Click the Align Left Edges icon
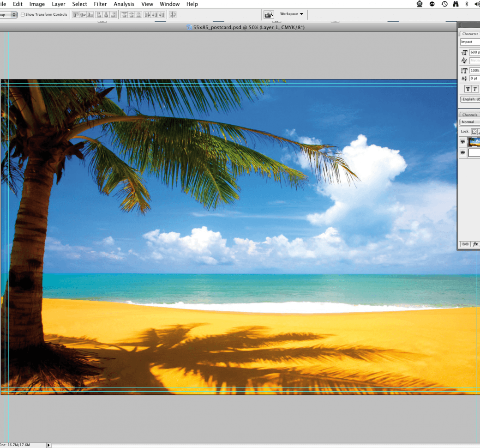This screenshot has width=480, height=448. [x=99, y=15]
